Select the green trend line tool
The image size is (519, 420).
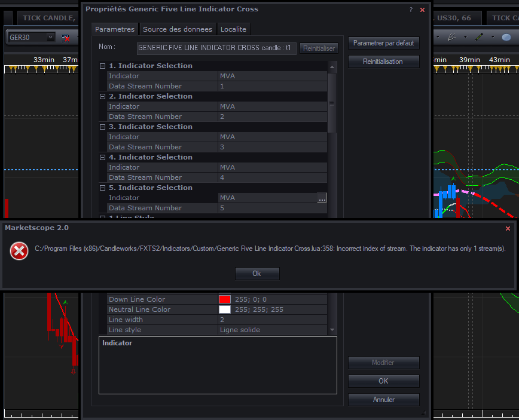pyautogui.click(x=478, y=37)
